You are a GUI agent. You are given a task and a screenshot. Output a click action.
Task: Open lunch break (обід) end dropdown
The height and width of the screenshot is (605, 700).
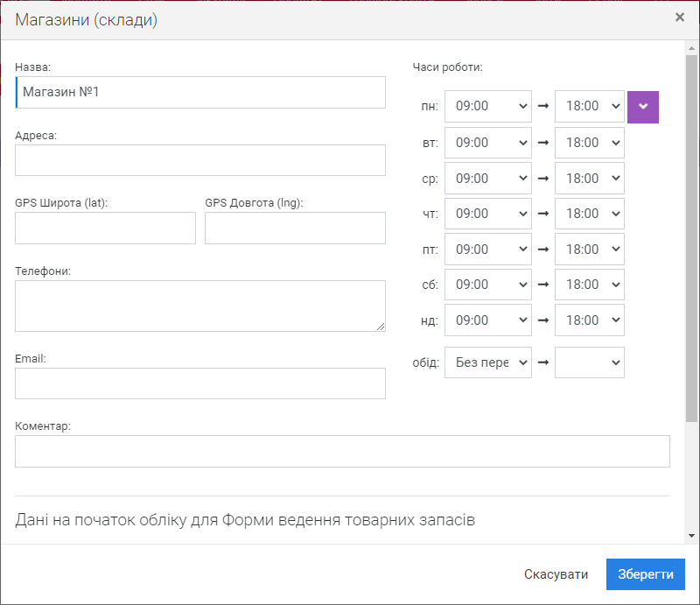click(x=589, y=362)
